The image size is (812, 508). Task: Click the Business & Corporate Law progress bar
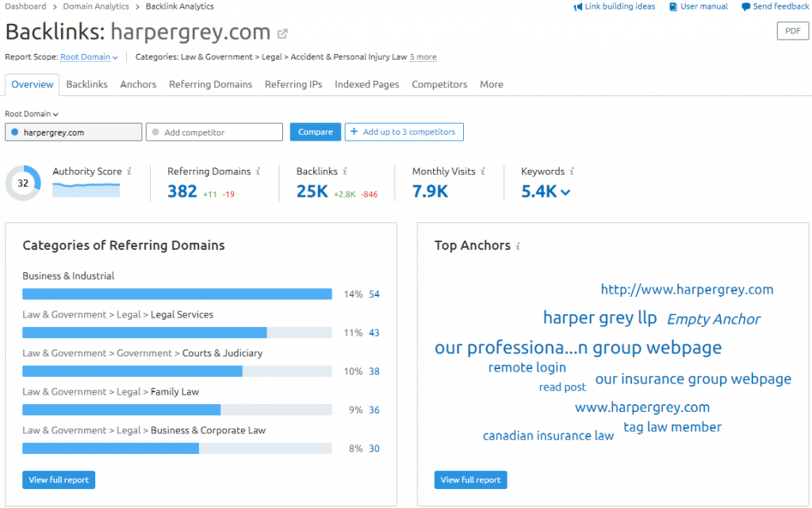(x=177, y=448)
